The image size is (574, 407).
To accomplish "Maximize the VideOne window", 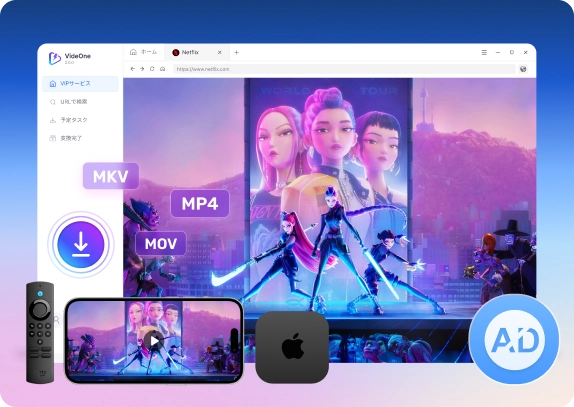I will click(512, 53).
